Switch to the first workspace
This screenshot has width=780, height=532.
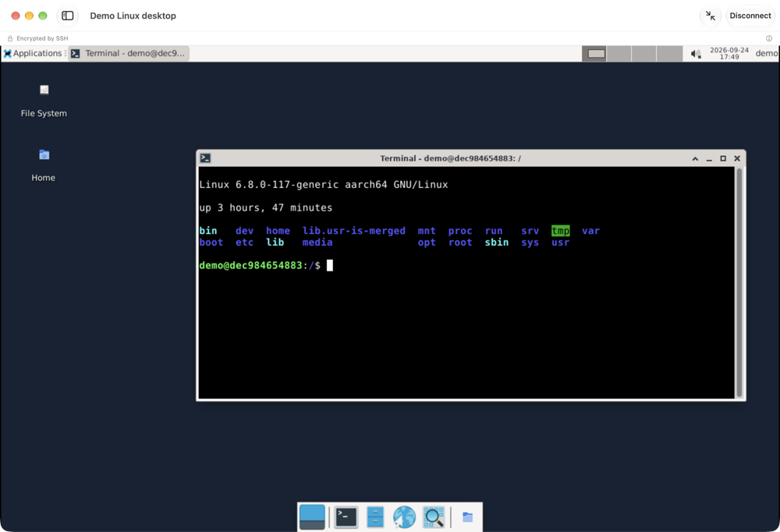(x=594, y=54)
